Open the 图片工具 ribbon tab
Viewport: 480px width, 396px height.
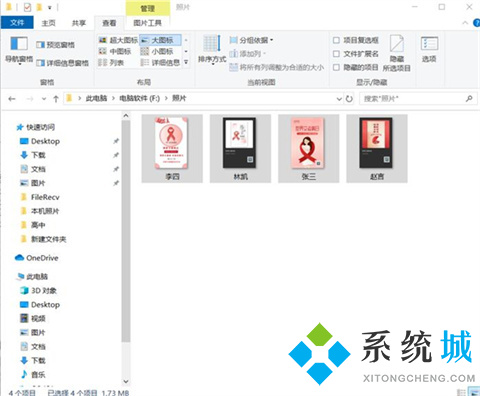[x=148, y=23]
